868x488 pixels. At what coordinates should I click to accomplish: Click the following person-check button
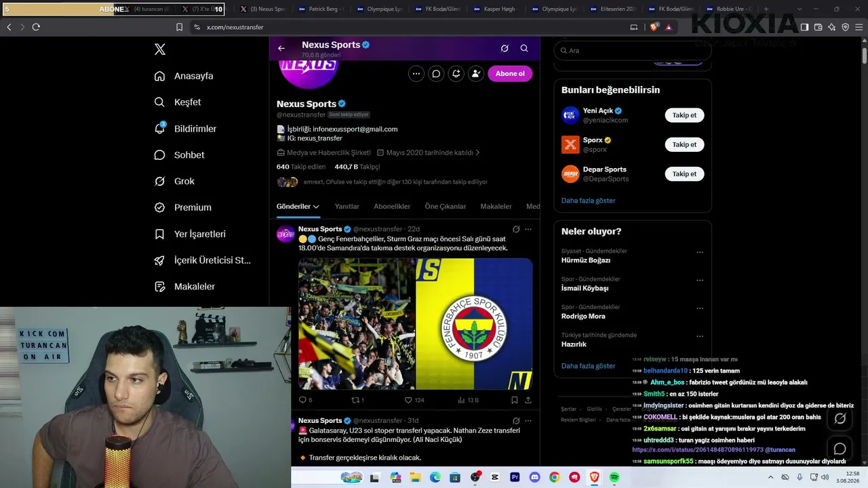click(x=475, y=74)
